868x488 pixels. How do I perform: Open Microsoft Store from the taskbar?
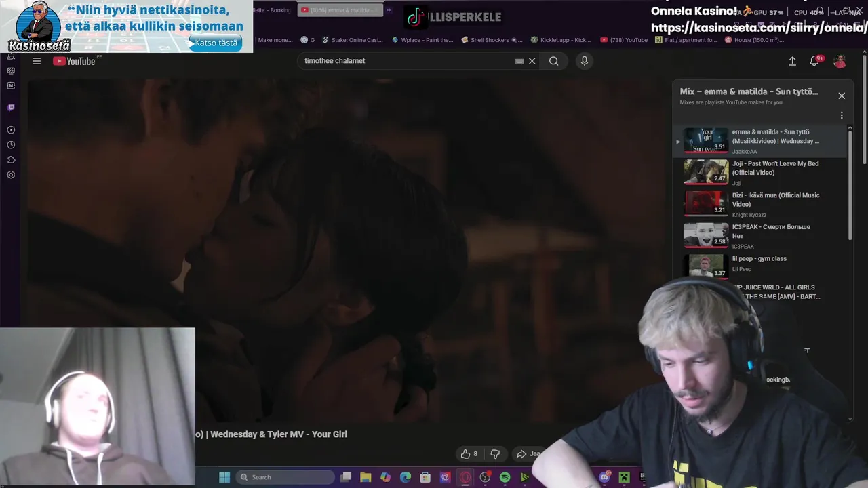click(x=425, y=477)
